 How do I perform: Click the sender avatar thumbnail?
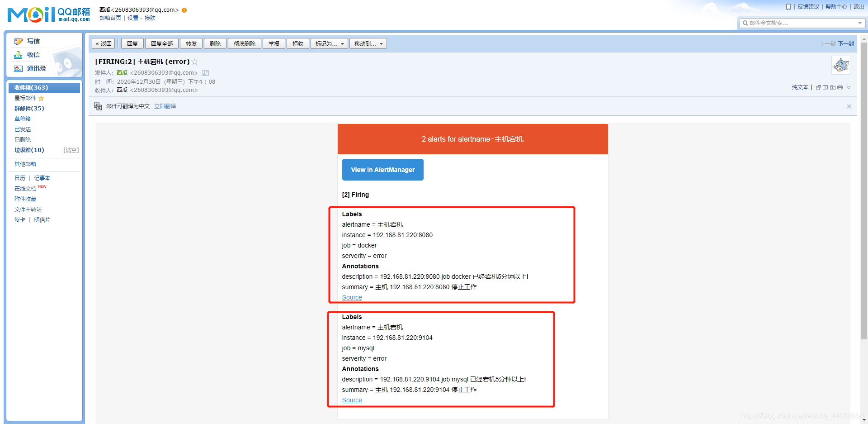coord(841,65)
